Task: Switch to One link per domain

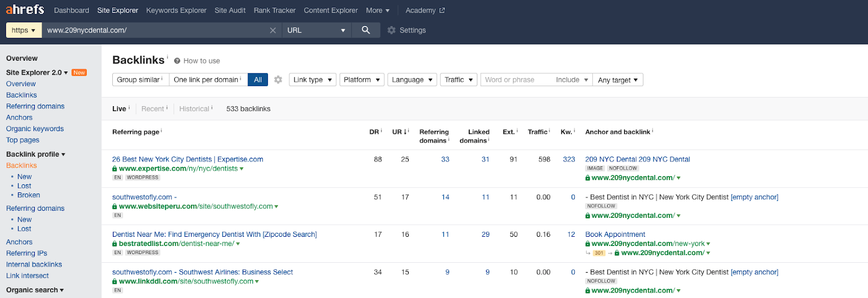Action: point(208,80)
